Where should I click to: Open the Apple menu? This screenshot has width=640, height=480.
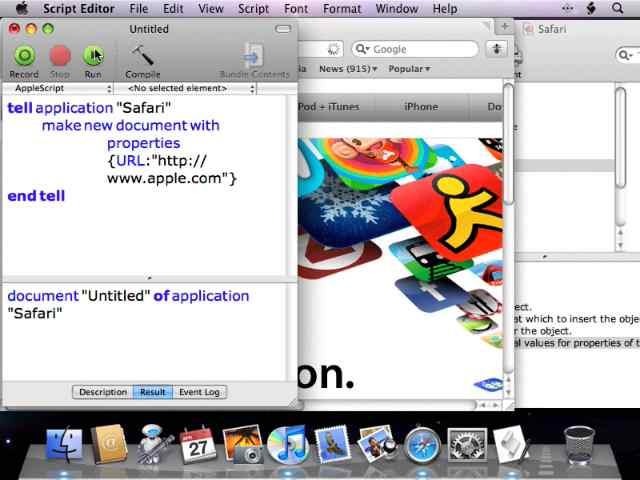(21, 8)
